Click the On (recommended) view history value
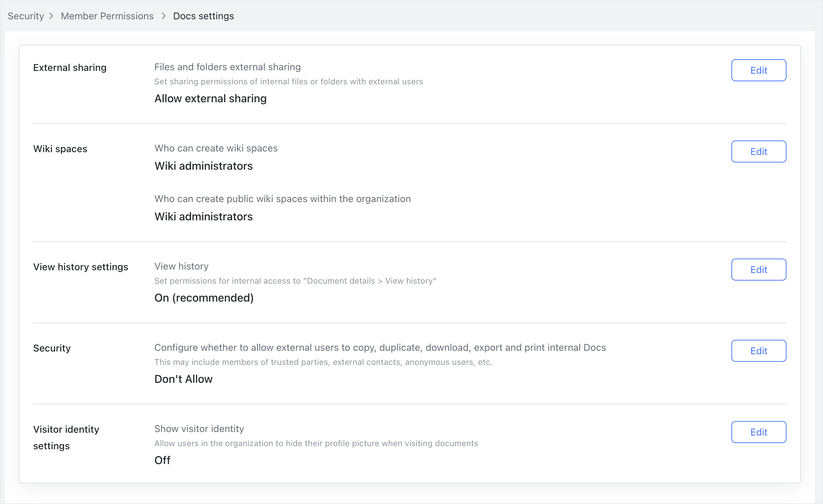Screen dimensions: 823x504 204,298
